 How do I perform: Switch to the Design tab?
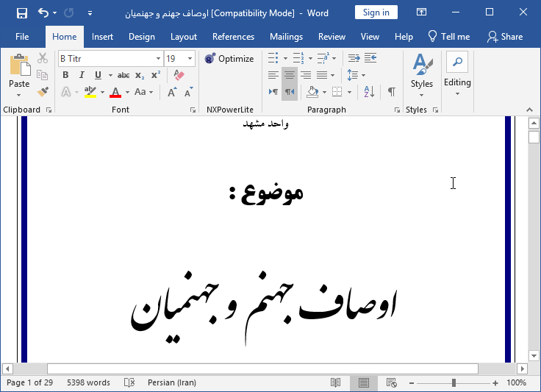pyautogui.click(x=141, y=37)
